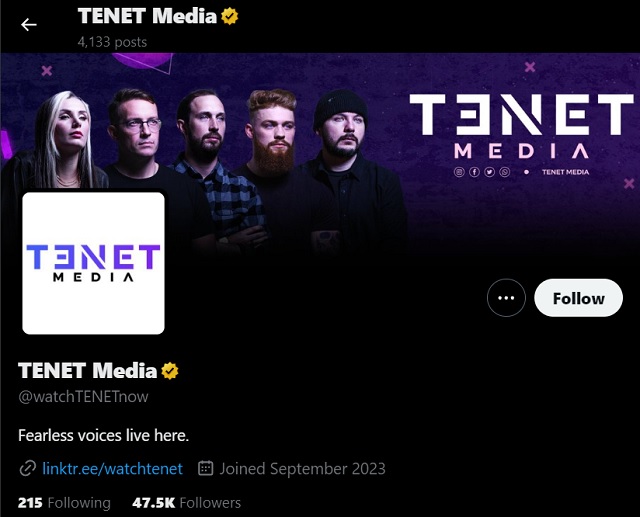Click the Follow button
Viewport: 640px width, 517px height.
pos(578,298)
